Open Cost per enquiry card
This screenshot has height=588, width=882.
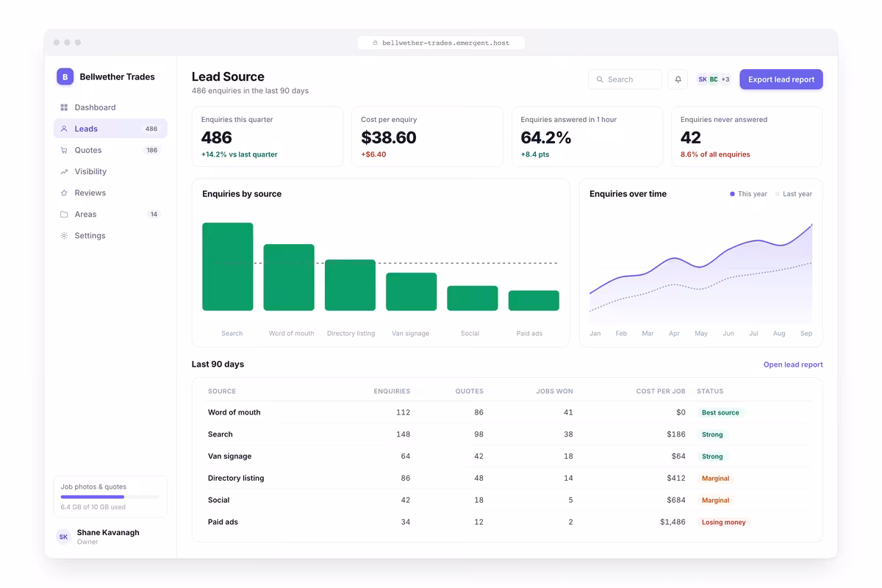point(427,137)
